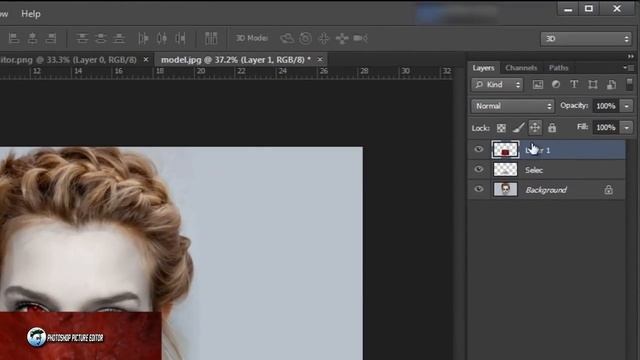
Task: Collapse panels with double arrow
Action: tap(631, 56)
